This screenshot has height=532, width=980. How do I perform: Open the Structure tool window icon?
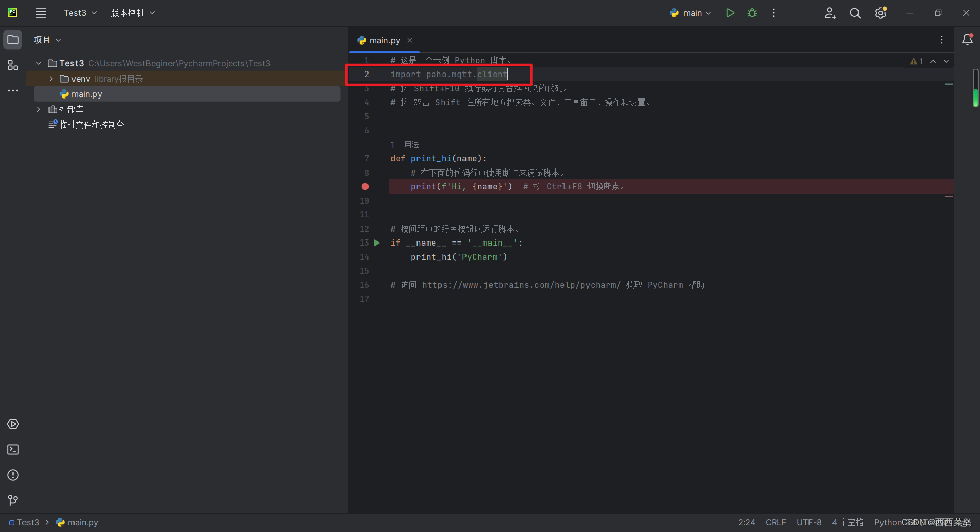click(x=13, y=65)
